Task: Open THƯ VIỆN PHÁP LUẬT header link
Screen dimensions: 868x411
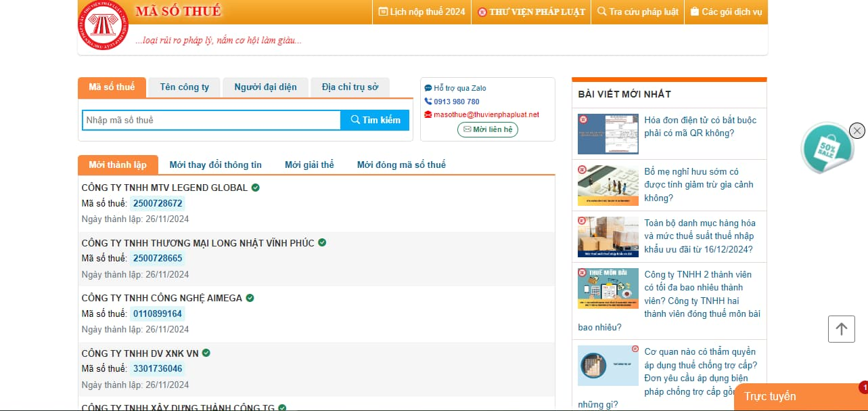Action: click(532, 12)
